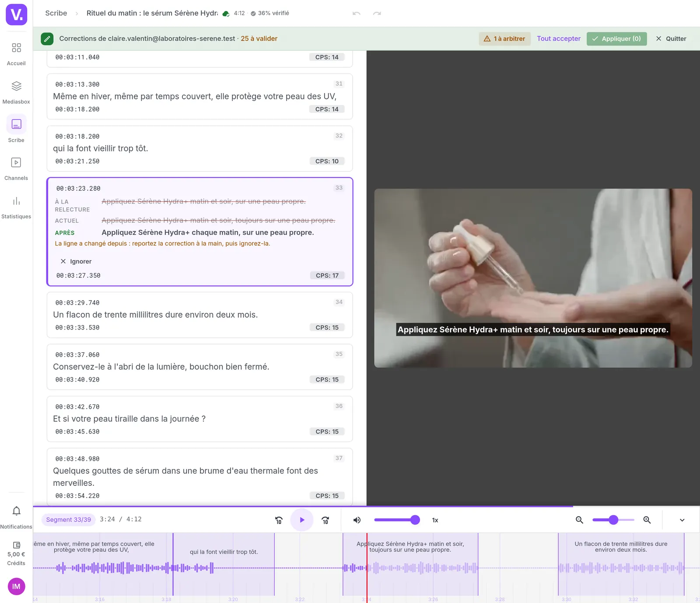700x603 pixels.
Task: Open the Accueil sidebar page
Action: coord(16,54)
